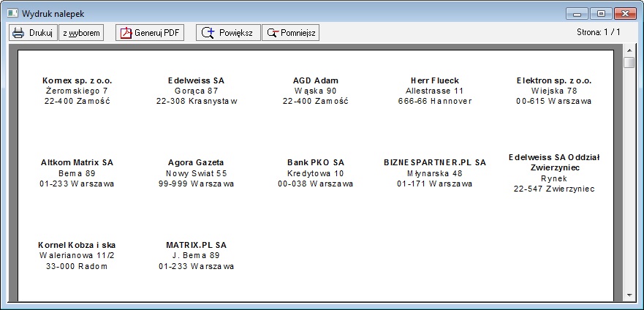Click the 'Altkom Matrix SA' label
Screen dimensions: 644x310
pyautogui.click(x=77, y=162)
